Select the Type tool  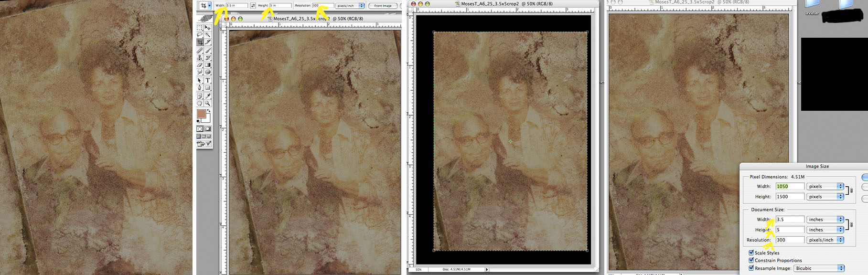point(208,80)
